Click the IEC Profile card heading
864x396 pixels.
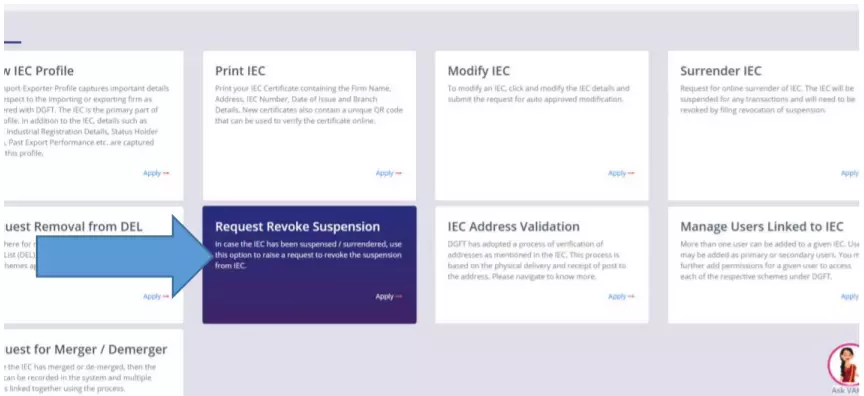(x=39, y=71)
